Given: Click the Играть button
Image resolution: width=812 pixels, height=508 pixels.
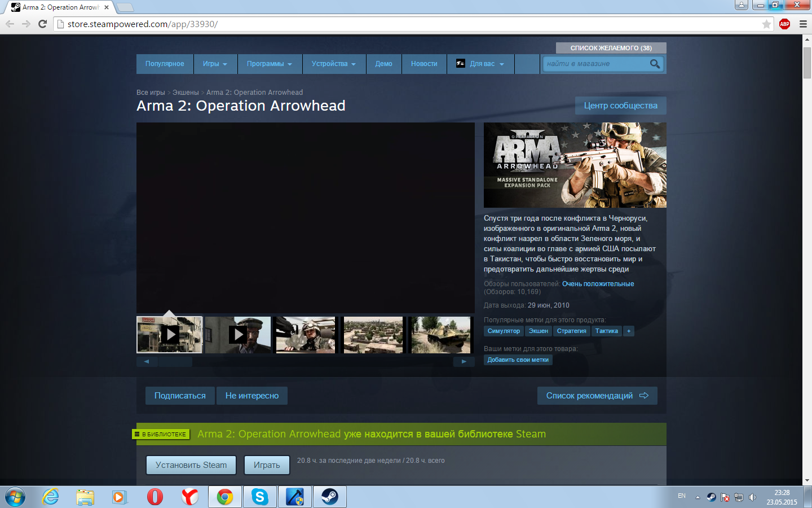Looking at the screenshot, I should click(267, 465).
